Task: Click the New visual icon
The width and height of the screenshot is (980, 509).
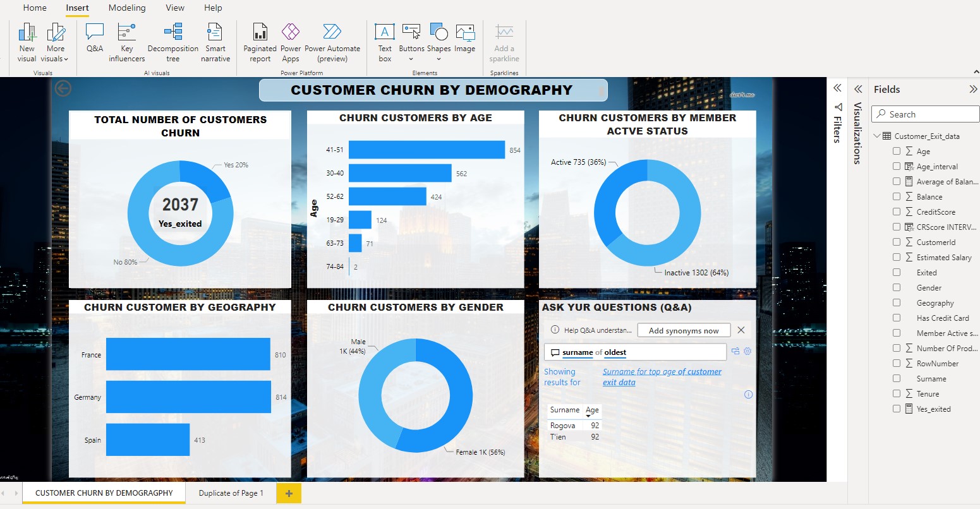Action: click(x=27, y=38)
